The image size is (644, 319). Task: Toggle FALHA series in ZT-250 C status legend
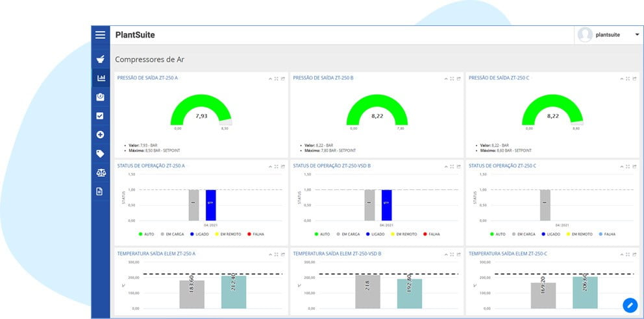pyautogui.click(x=607, y=234)
